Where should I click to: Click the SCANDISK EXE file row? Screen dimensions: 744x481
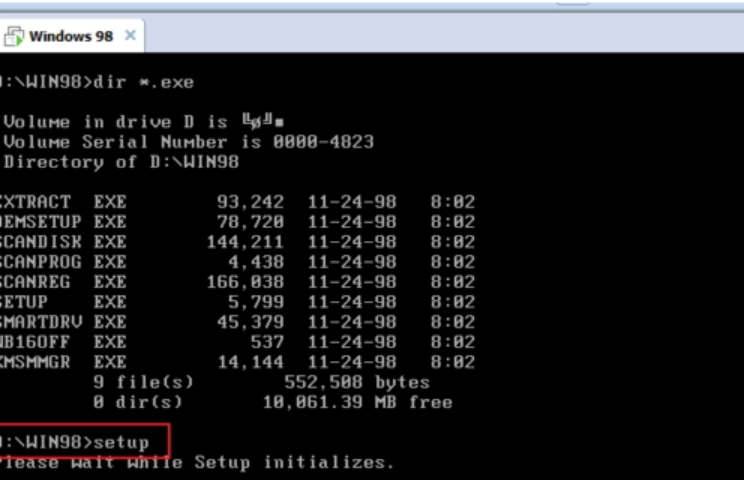click(x=237, y=242)
